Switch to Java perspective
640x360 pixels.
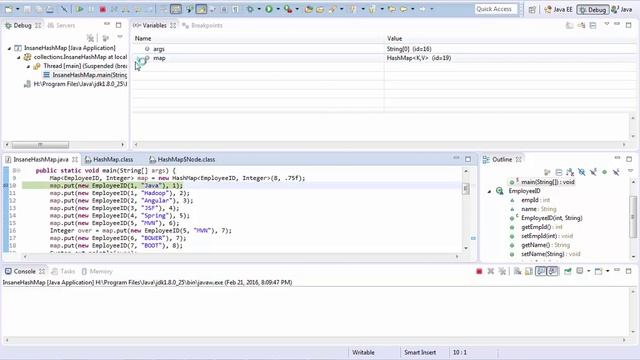622,9
